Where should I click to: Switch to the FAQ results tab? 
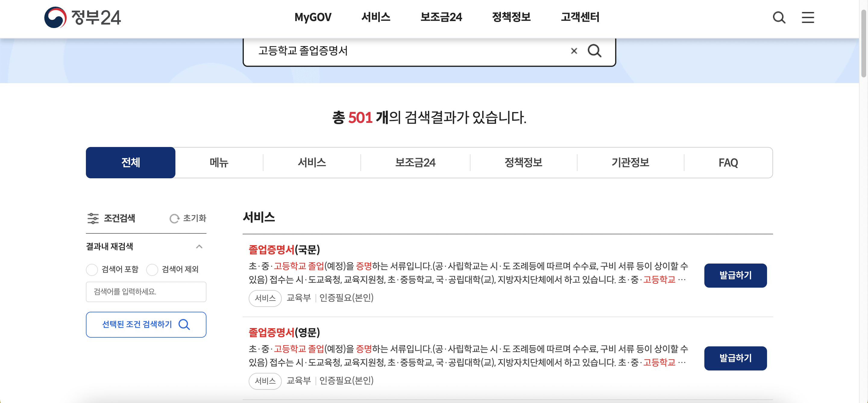pos(728,163)
